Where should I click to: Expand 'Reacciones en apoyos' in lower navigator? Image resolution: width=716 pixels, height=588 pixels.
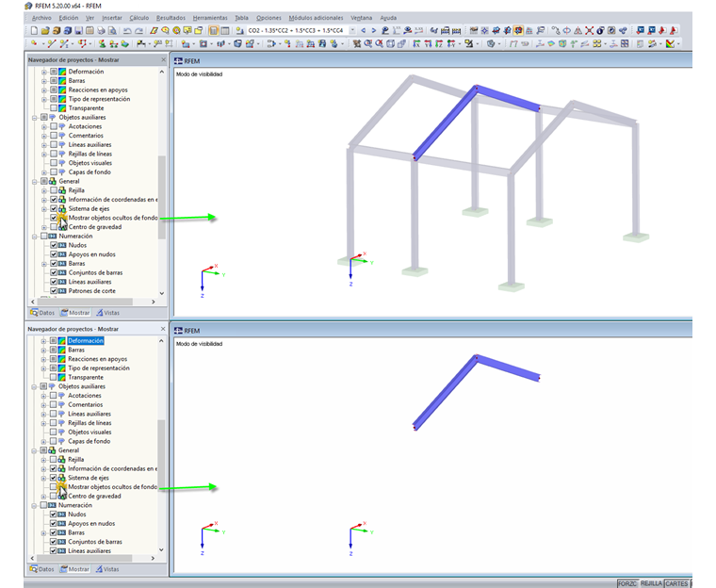pyautogui.click(x=44, y=359)
